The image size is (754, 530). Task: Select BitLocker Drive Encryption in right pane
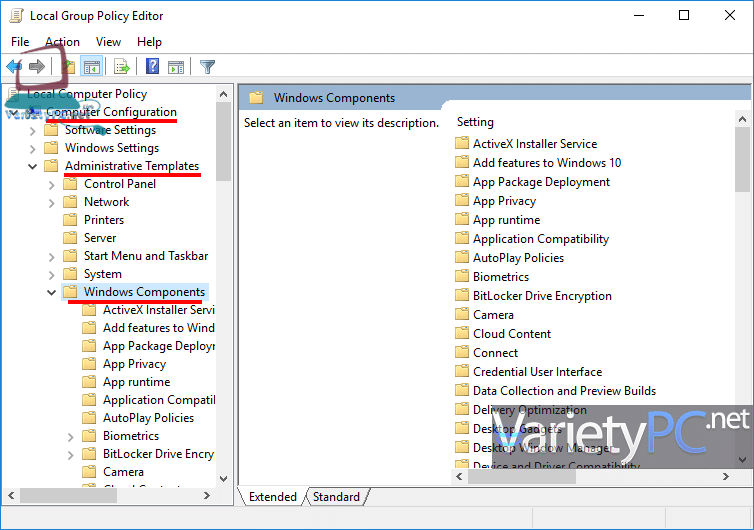click(542, 296)
